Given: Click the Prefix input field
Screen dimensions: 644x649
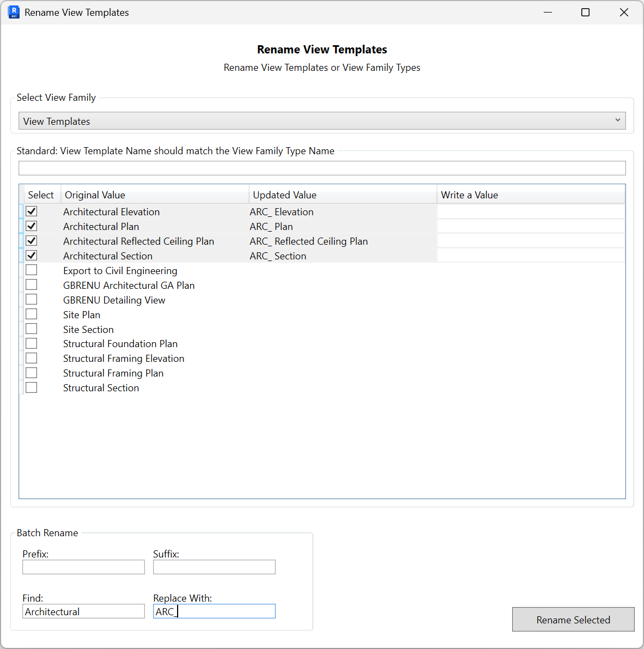Looking at the screenshot, I should [83, 567].
